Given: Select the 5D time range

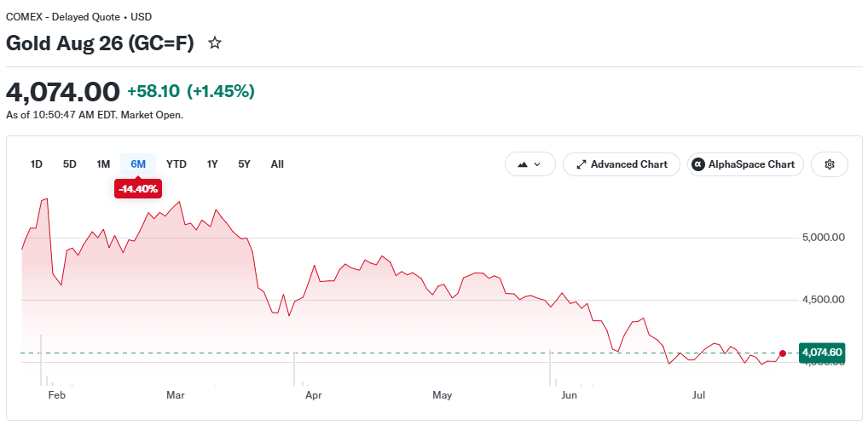Looking at the screenshot, I should 70,164.
